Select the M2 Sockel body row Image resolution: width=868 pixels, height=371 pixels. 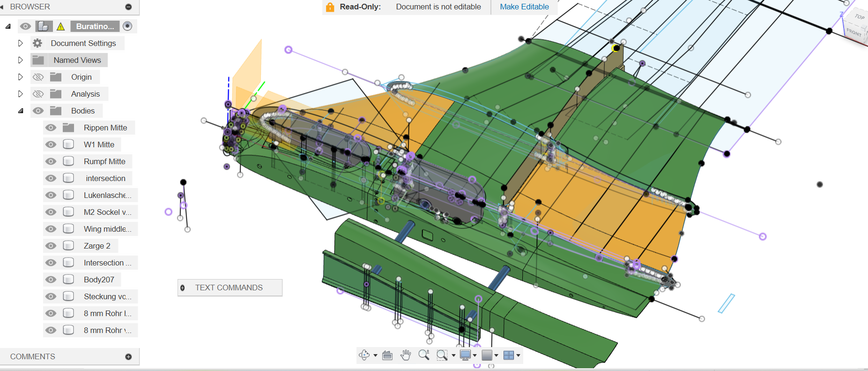coord(90,212)
